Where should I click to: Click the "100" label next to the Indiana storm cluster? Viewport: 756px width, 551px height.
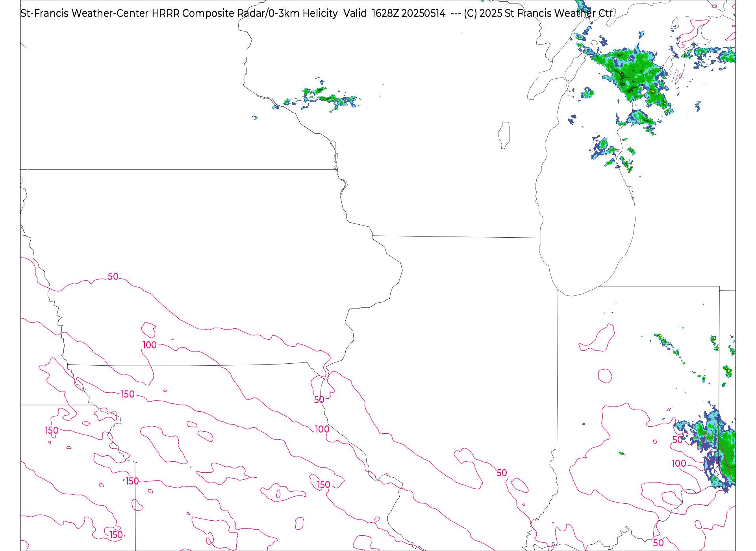[x=679, y=464]
